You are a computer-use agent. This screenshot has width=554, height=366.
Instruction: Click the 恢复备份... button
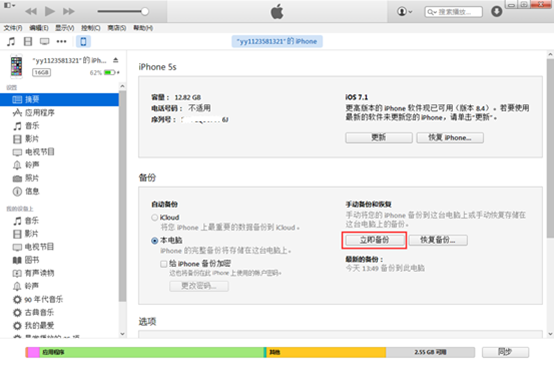(438, 240)
